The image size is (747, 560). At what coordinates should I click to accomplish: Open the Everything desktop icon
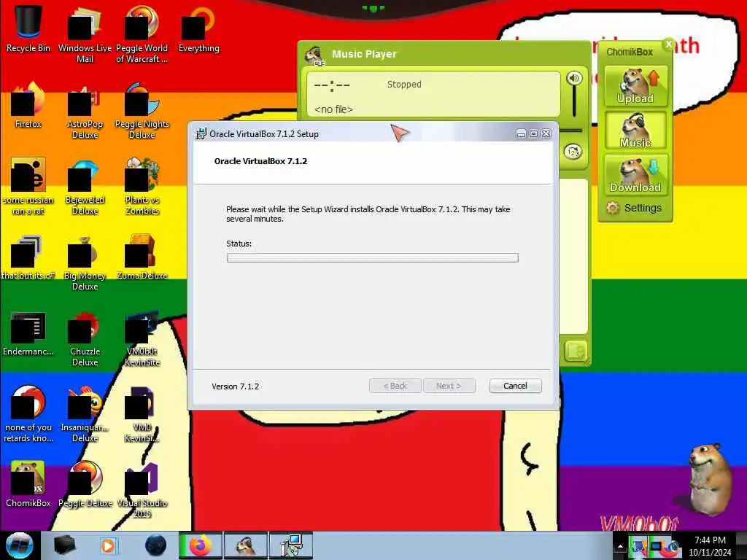[x=198, y=28]
